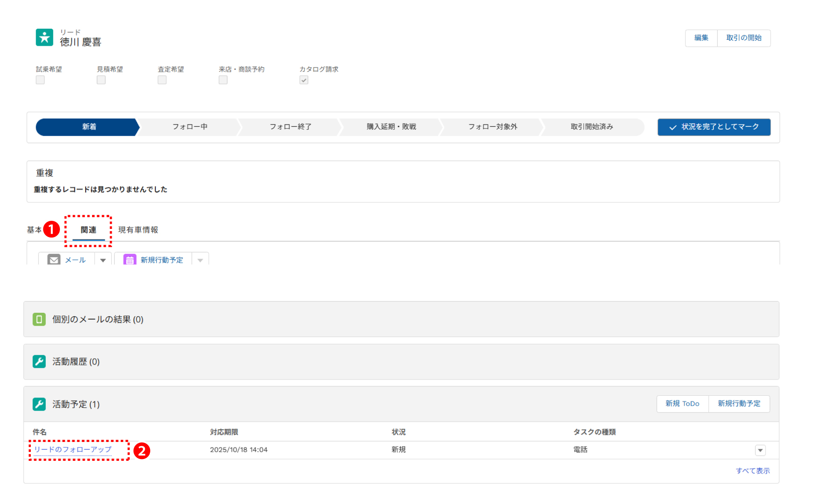Click the green 個別のメールの結果 icon
822x504 pixels.
39,319
